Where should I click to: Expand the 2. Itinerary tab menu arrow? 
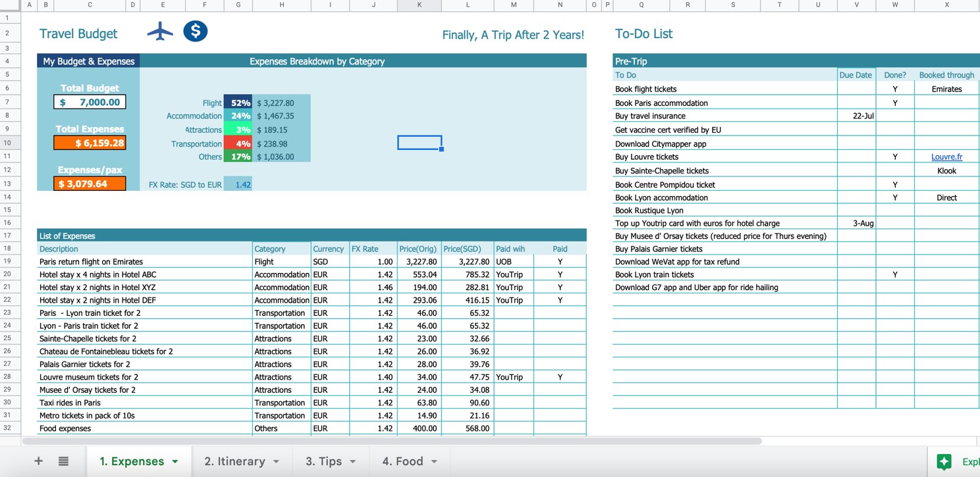coord(276,462)
